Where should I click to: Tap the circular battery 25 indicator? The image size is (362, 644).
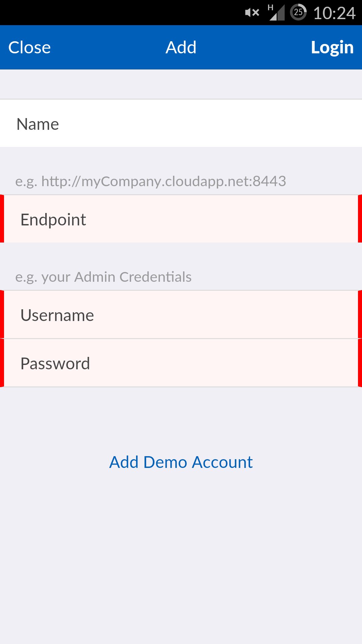coord(298,12)
